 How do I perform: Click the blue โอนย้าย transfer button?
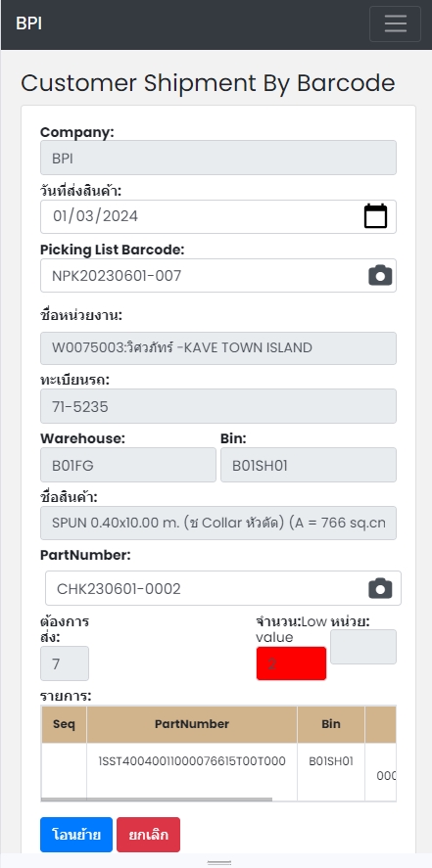pyautogui.click(x=76, y=834)
